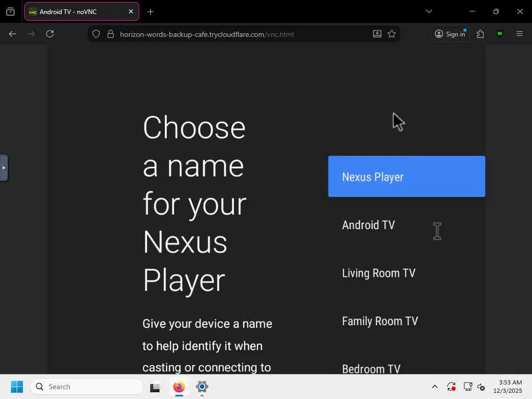Show hidden system tray icons

point(435,387)
